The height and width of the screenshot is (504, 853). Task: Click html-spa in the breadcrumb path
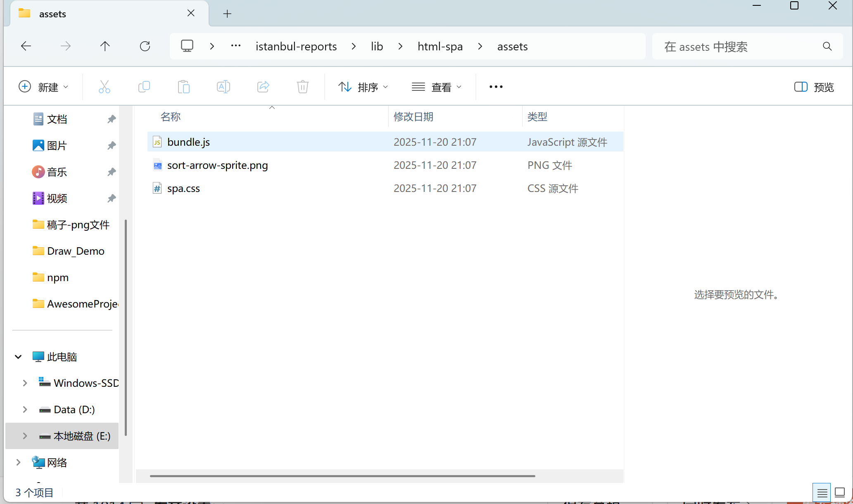tap(440, 46)
